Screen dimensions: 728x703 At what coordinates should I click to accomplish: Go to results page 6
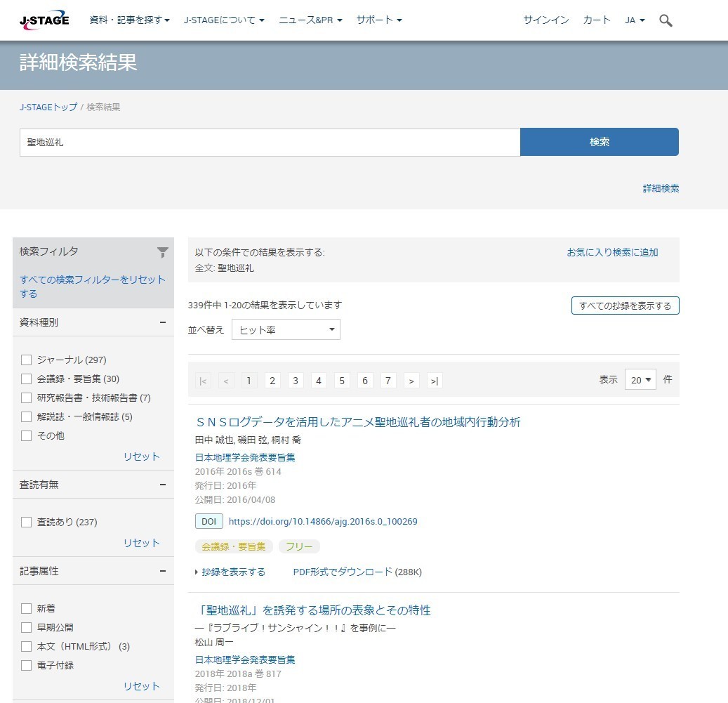365,381
